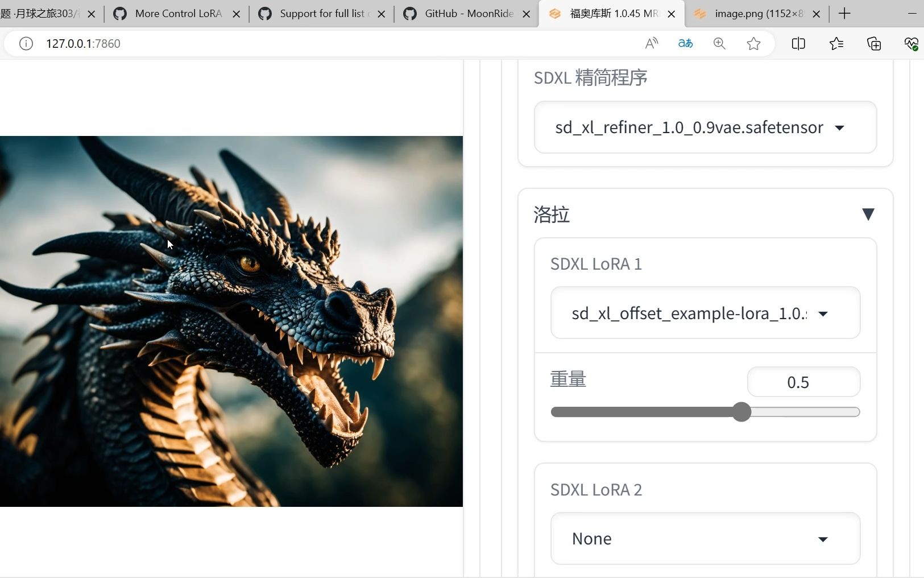
Task: Toggle the Split screen icon
Action: coord(798,43)
